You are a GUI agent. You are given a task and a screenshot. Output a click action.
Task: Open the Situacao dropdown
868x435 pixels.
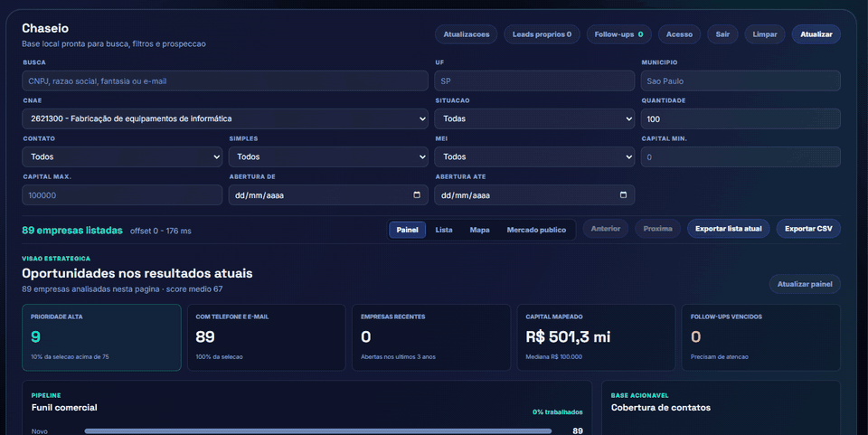[x=534, y=119]
